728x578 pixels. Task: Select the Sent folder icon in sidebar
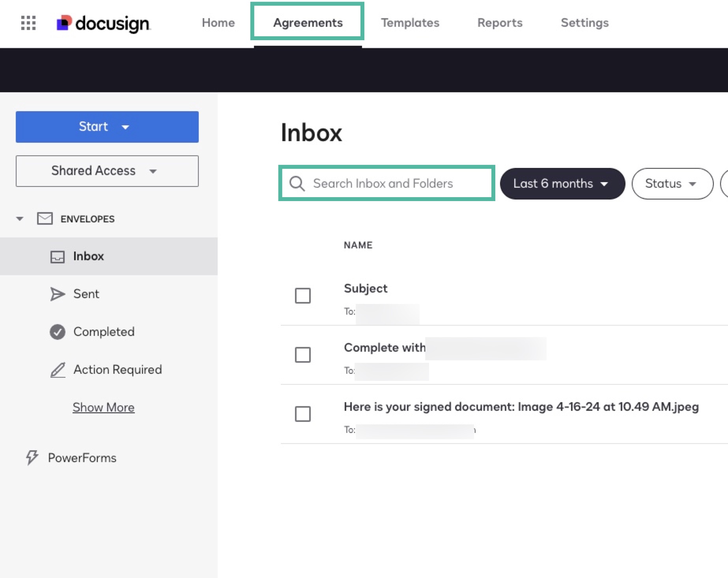(x=58, y=294)
